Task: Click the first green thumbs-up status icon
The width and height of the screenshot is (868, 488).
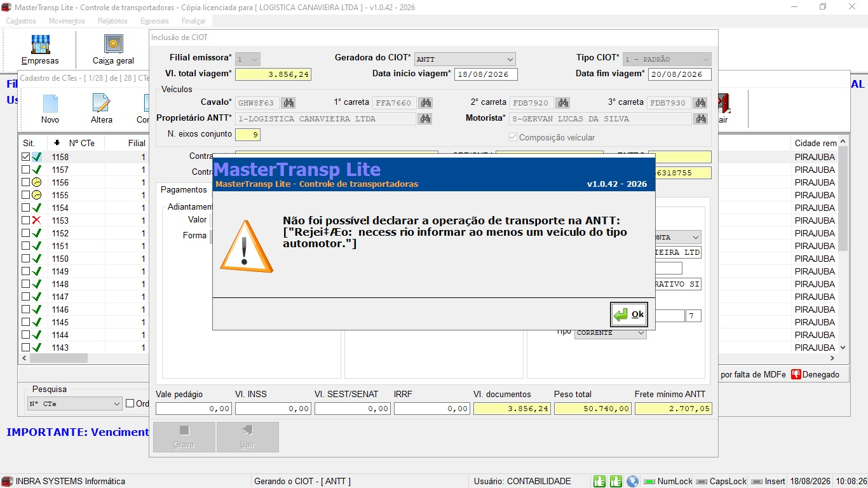Action: [599, 481]
